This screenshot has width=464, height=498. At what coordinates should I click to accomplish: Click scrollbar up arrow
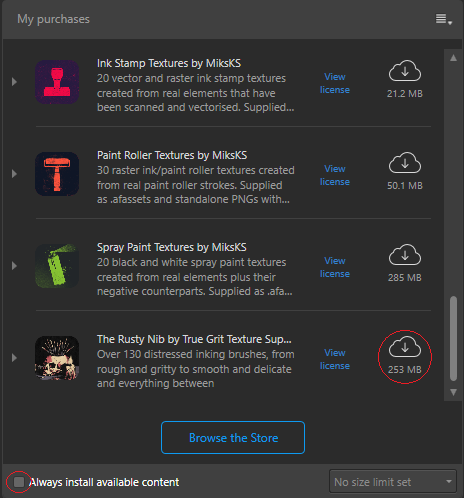coord(453,58)
